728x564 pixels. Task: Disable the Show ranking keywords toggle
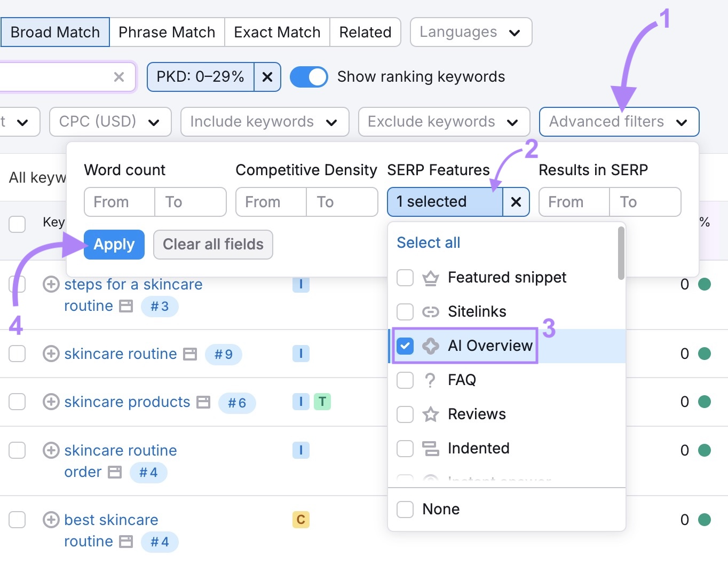click(x=308, y=76)
